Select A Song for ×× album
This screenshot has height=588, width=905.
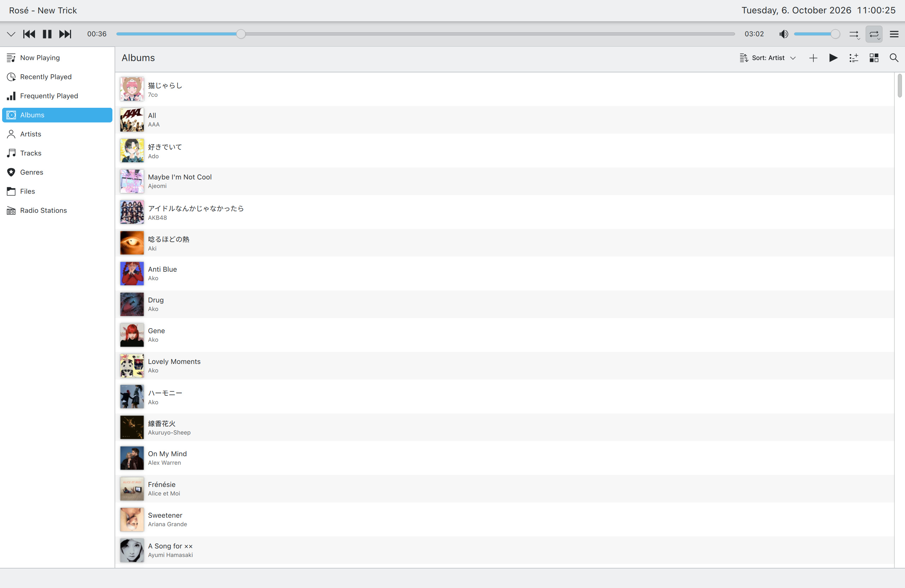tap(504, 550)
